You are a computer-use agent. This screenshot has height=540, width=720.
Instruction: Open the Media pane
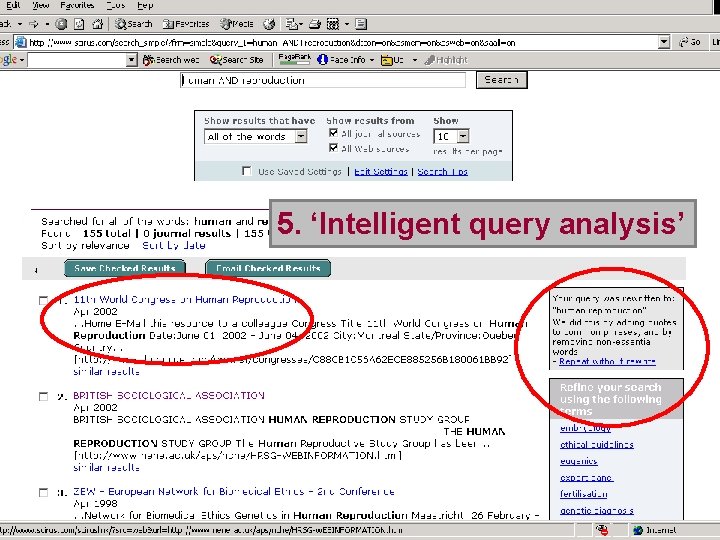pos(237,23)
